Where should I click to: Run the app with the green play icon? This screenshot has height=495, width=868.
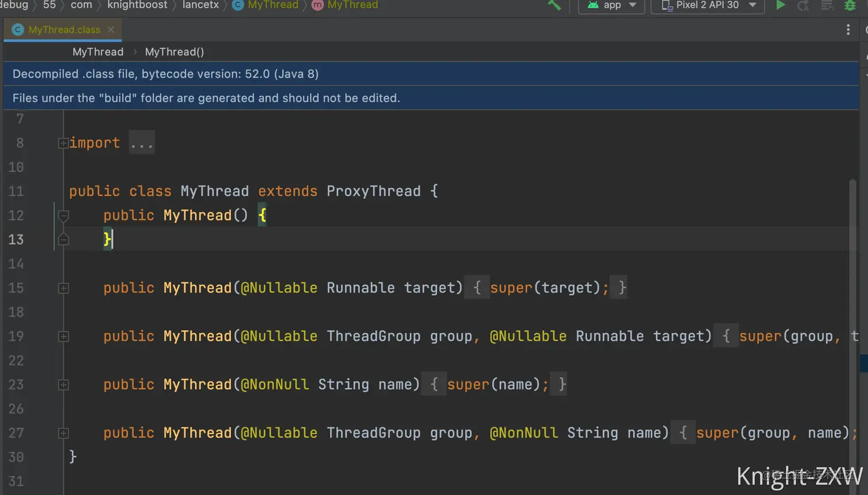(x=781, y=5)
